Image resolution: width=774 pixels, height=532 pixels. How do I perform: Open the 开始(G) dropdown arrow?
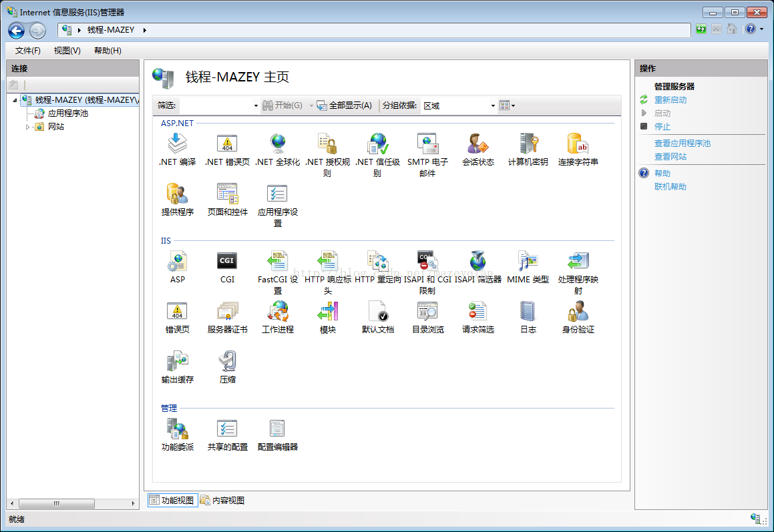click(311, 105)
